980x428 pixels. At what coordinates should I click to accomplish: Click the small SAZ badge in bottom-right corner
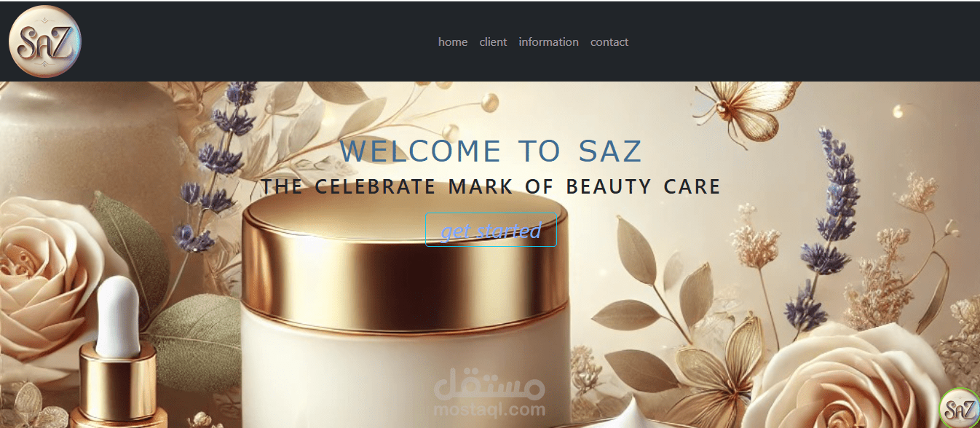click(960, 408)
